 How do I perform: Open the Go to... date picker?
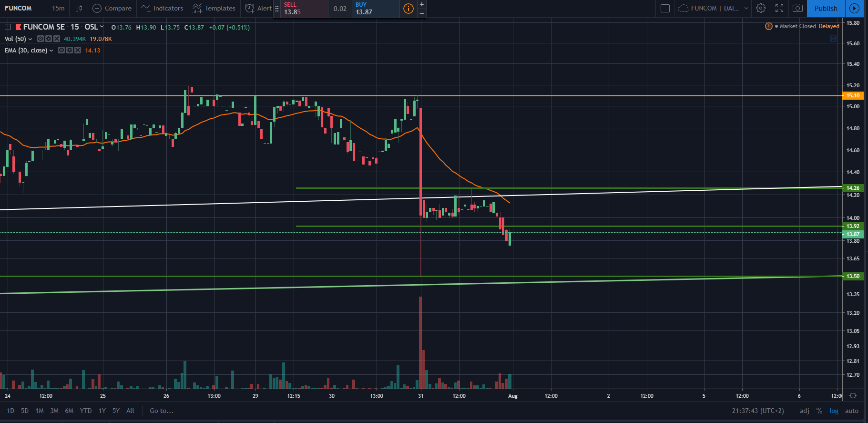click(162, 411)
